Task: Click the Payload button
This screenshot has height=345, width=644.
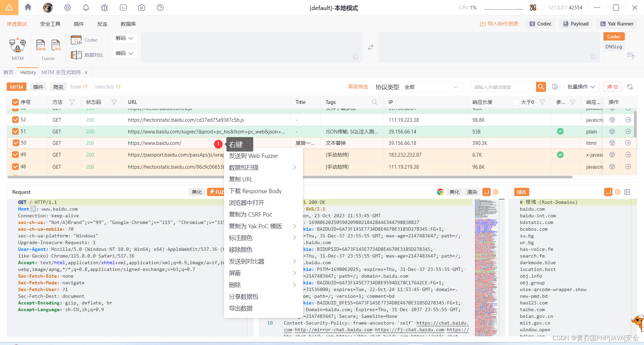Action: pos(576,24)
